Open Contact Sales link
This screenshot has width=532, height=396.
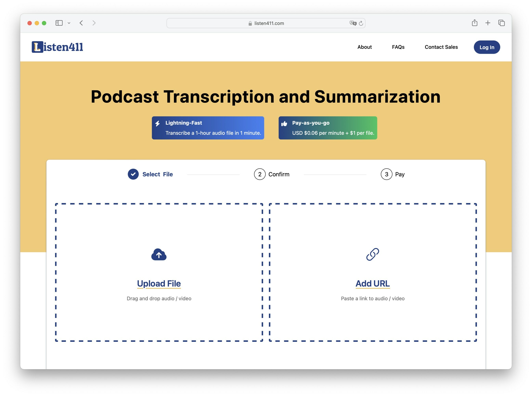click(441, 47)
